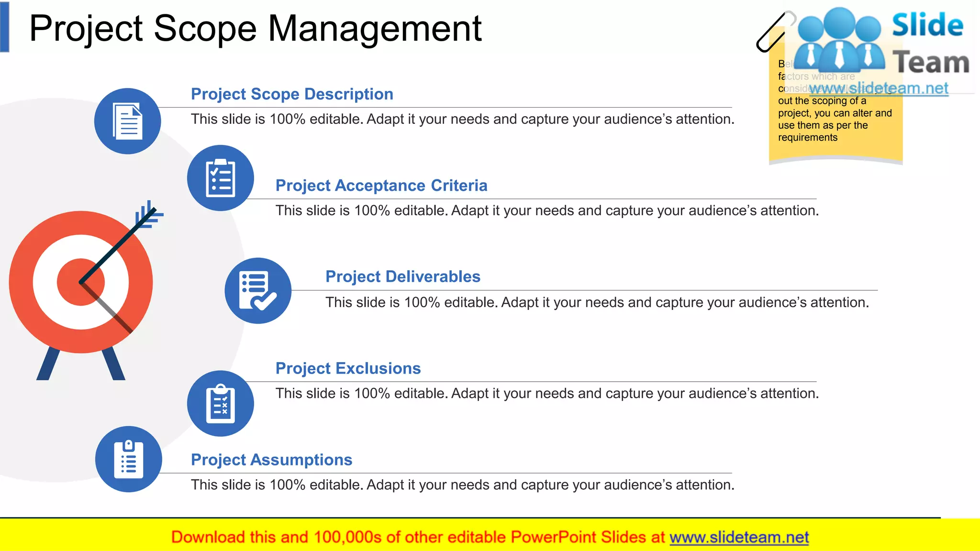The height and width of the screenshot is (551, 980).
Task: Open the www.slideteam.net link in yellow banner
Action: 739,538
